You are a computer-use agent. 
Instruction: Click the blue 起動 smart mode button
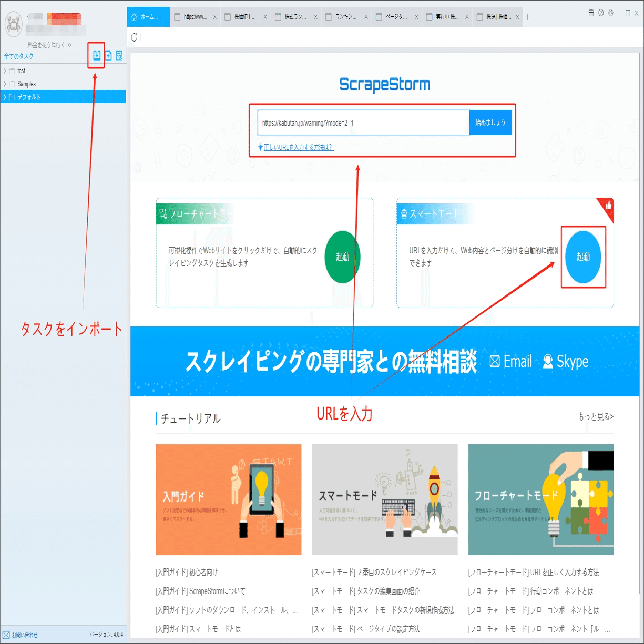point(583,257)
